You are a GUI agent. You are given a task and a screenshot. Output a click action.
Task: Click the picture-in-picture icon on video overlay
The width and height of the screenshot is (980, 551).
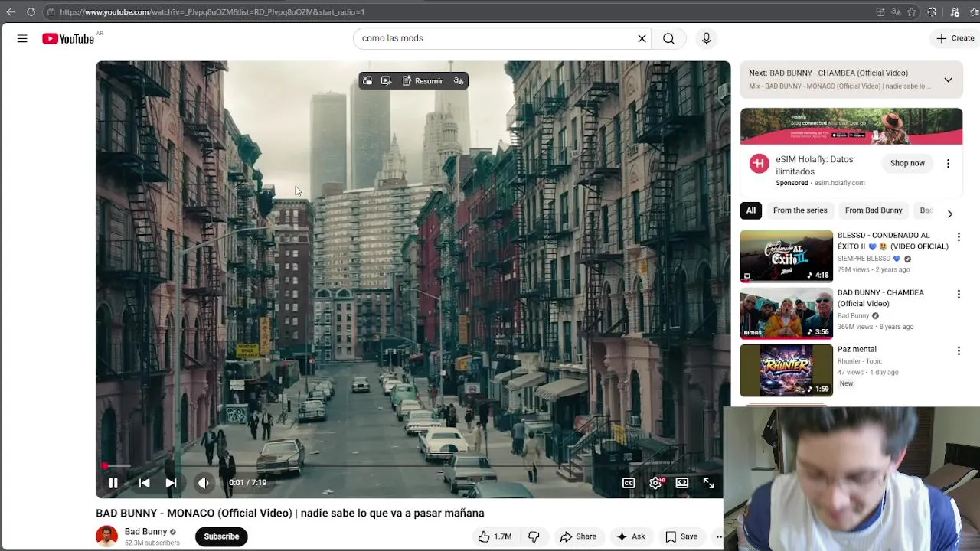coord(367,81)
